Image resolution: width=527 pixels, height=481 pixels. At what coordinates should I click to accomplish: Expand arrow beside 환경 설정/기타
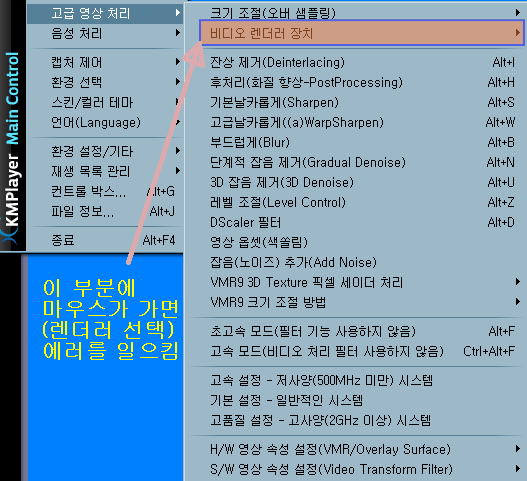pyautogui.click(x=178, y=151)
